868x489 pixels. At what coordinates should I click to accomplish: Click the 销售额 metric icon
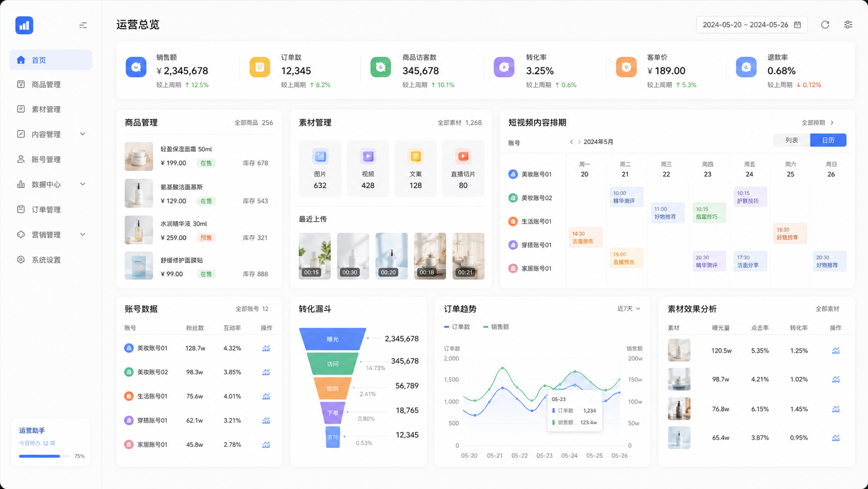click(136, 67)
